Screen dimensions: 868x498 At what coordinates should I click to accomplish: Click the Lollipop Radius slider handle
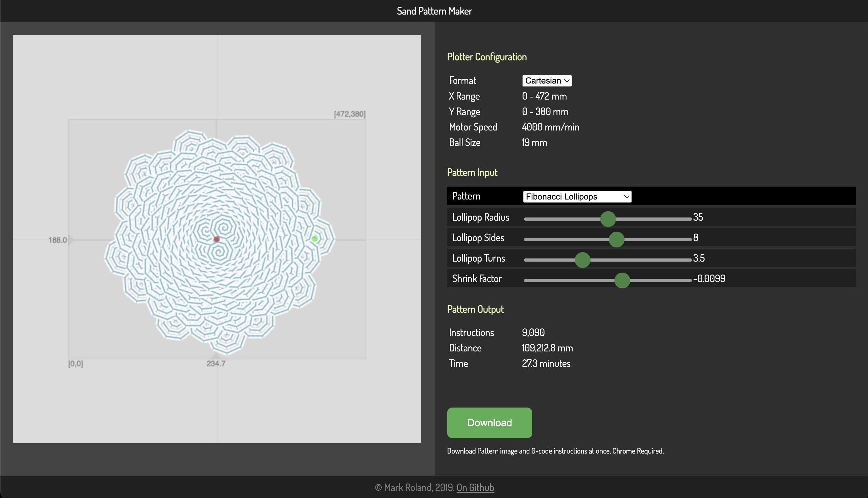(x=608, y=219)
